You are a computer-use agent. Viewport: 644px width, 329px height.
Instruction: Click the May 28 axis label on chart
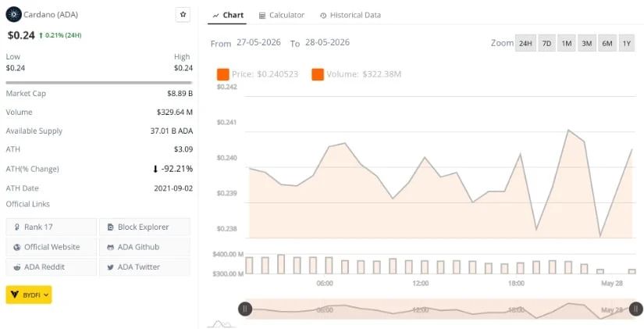click(x=612, y=284)
